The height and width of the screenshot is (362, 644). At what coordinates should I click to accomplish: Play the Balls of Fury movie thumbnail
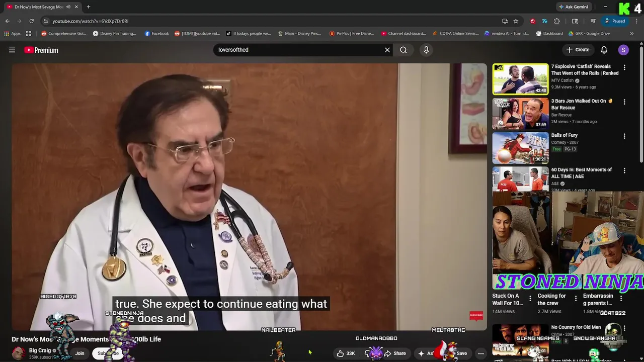[x=520, y=148]
